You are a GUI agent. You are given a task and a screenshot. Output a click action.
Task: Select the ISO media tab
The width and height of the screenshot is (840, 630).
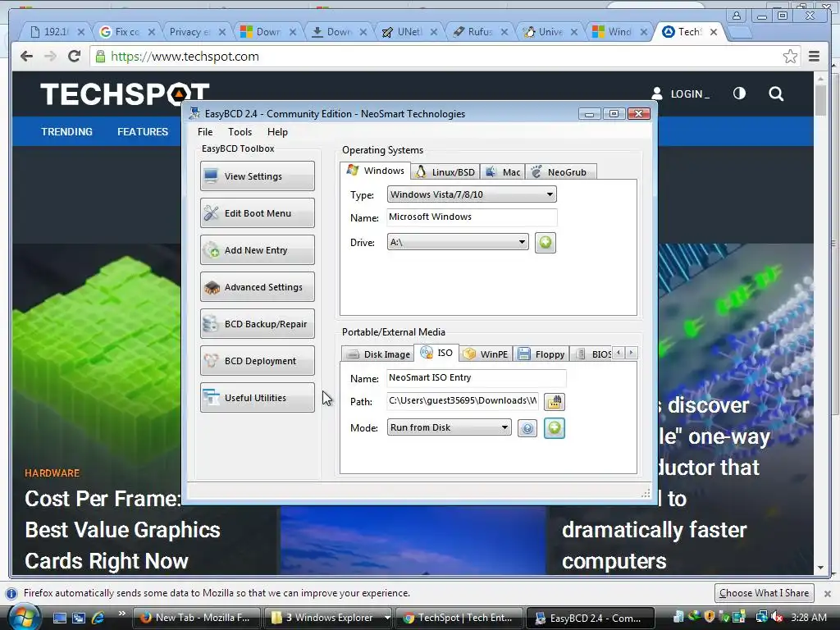[436, 353]
